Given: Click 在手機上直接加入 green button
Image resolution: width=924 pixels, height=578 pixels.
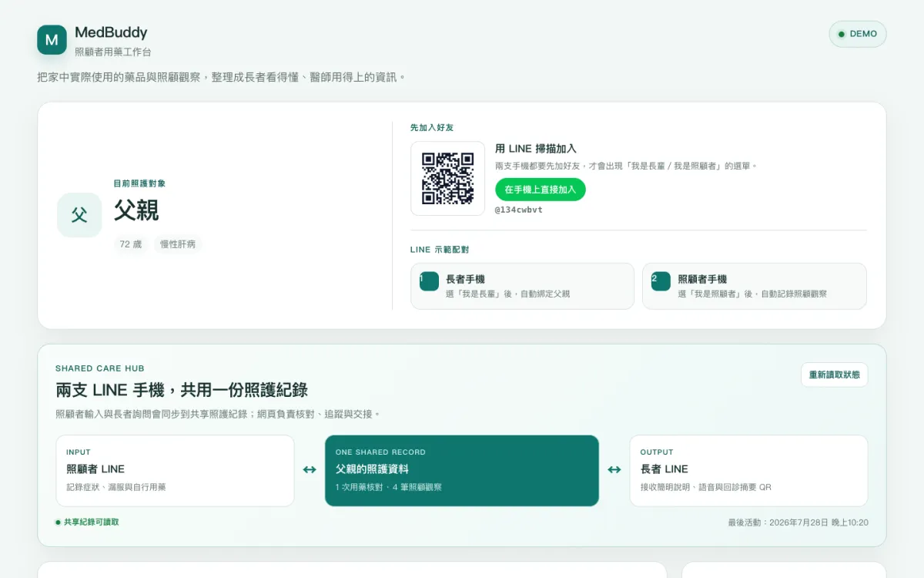Looking at the screenshot, I should click(x=540, y=190).
